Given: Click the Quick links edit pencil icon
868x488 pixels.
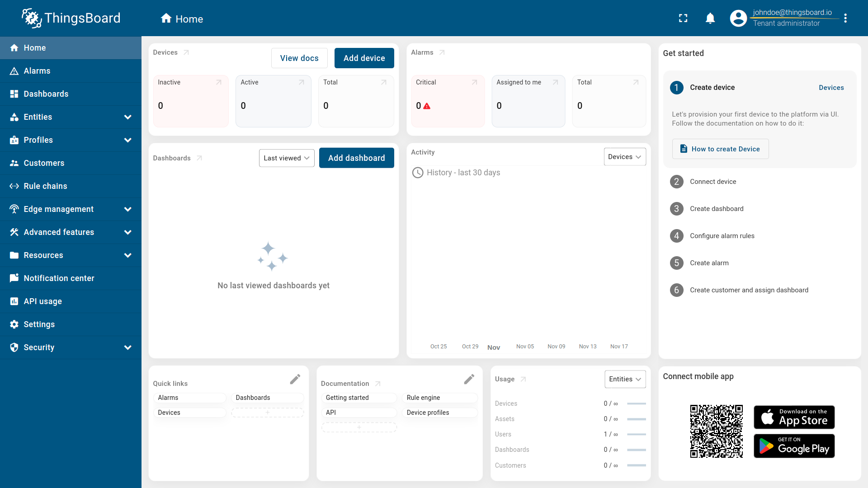Looking at the screenshot, I should pos(295,379).
